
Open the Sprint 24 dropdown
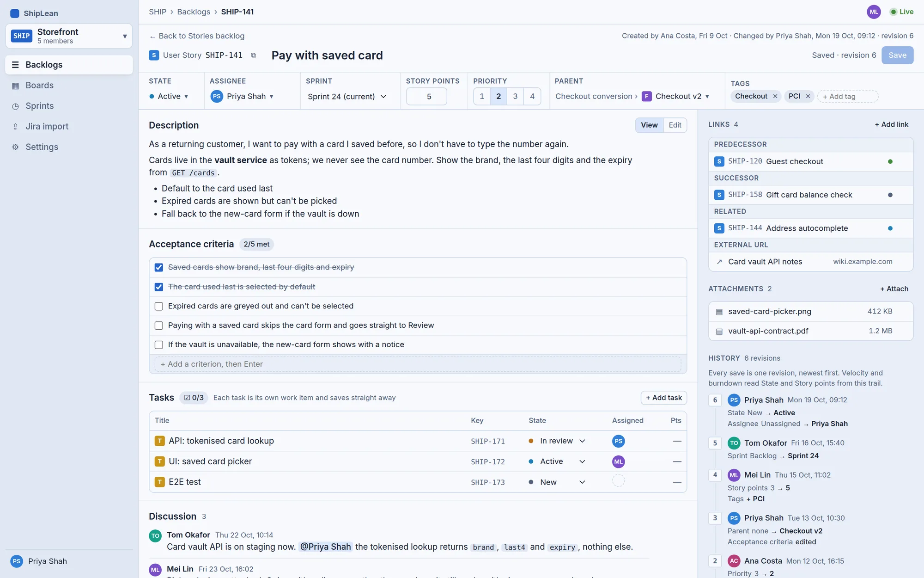coord(347,97)
